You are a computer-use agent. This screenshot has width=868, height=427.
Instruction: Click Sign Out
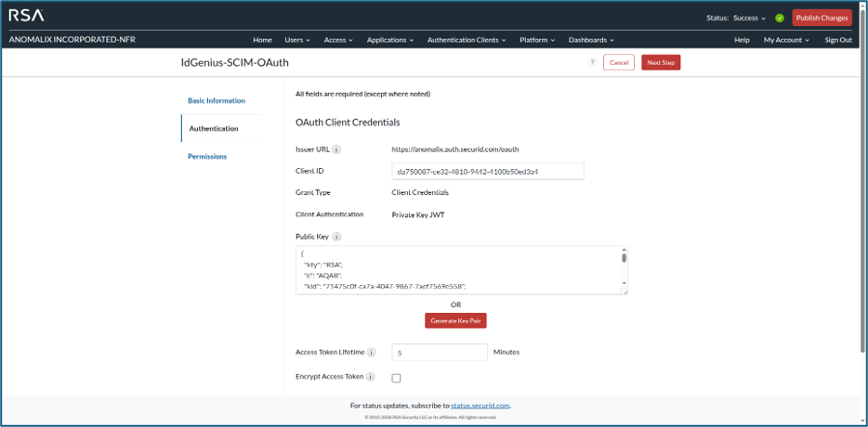(x=838, y=40)
